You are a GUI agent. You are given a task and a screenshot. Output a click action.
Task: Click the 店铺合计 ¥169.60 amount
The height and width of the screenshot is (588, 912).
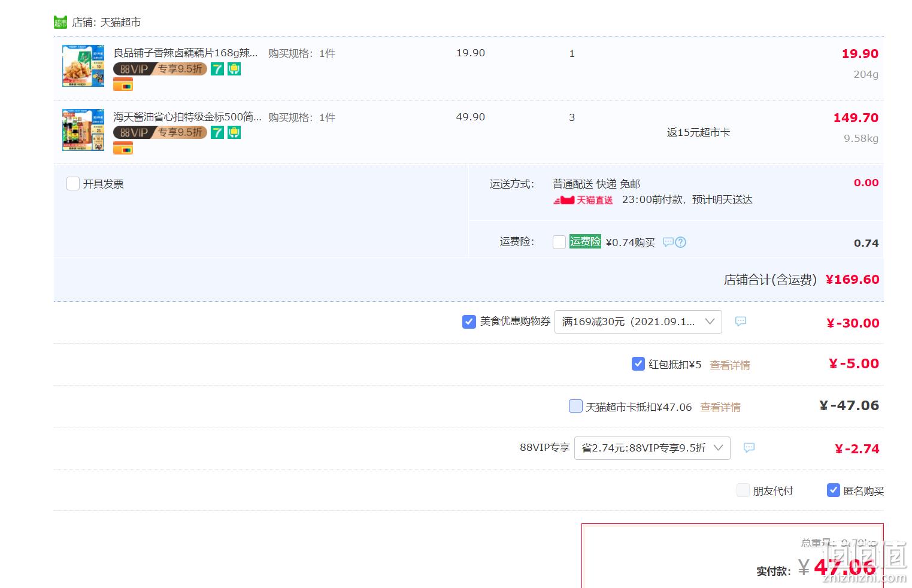[x=852, y=280]
